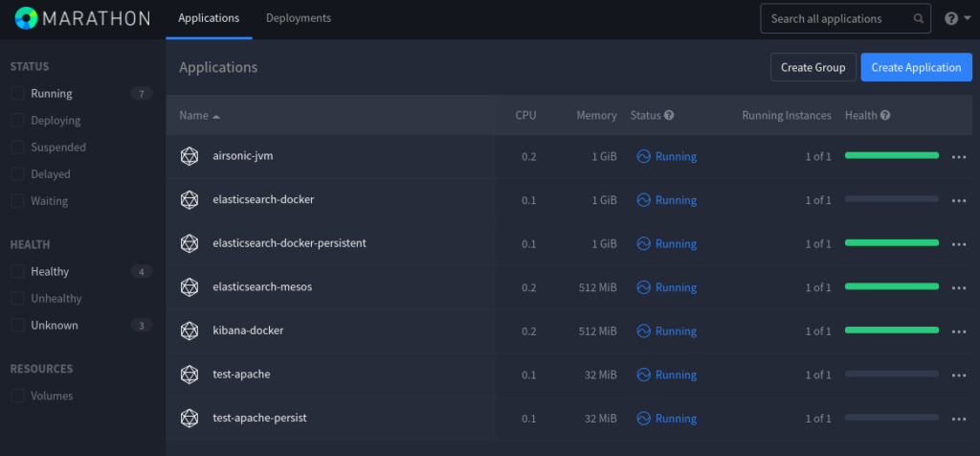
Task: Focus the Search all applications field
Action: (837, 18)
